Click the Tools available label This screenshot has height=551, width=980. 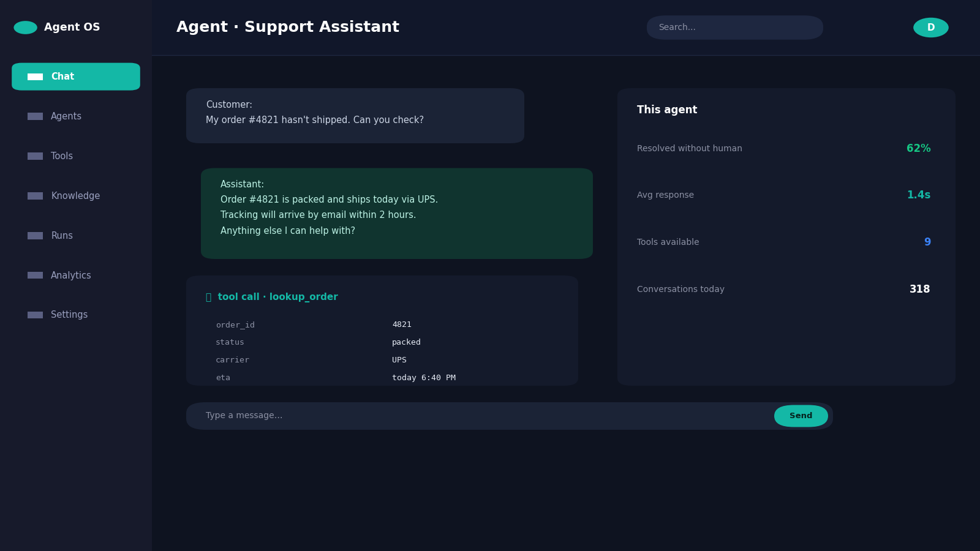tap(668, 242)
